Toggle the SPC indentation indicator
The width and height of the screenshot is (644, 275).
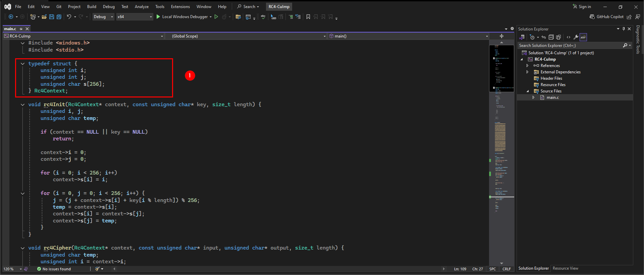(x=492, y=269)
